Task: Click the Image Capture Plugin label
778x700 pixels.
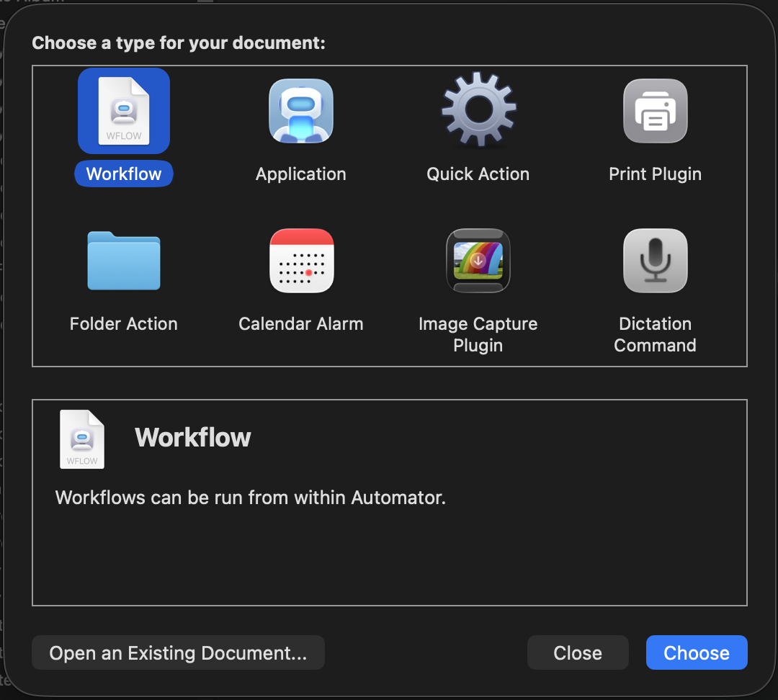Action: coord(478,334)
